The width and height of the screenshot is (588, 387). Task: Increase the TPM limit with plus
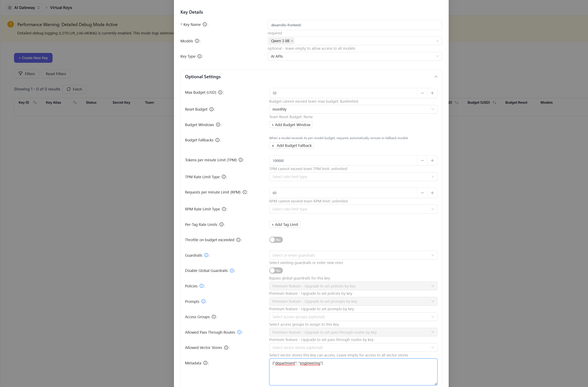(432, 161)
